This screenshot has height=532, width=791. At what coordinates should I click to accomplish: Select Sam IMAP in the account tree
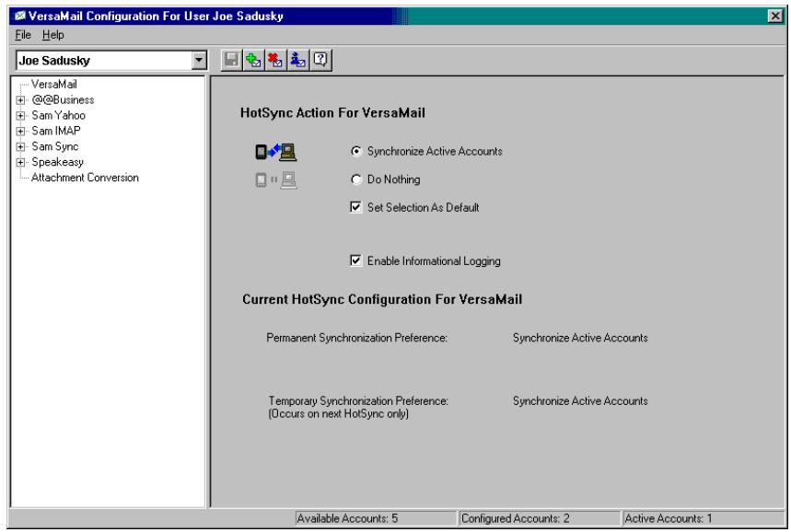56,131
